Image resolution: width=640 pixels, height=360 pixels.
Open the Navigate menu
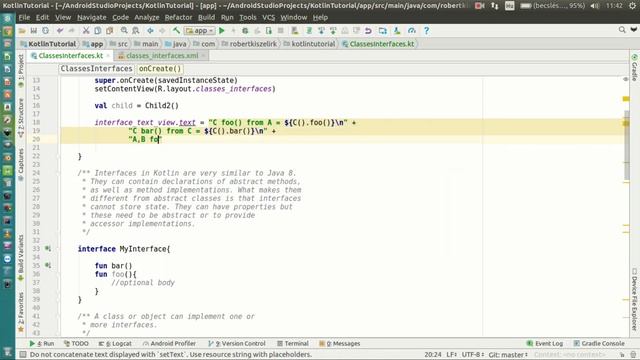[x=91, y=18]
